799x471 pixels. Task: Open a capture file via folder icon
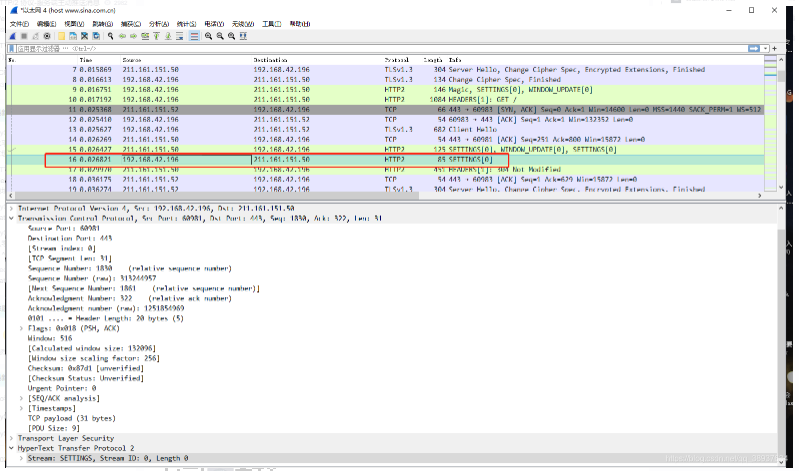tap(61, 36)
